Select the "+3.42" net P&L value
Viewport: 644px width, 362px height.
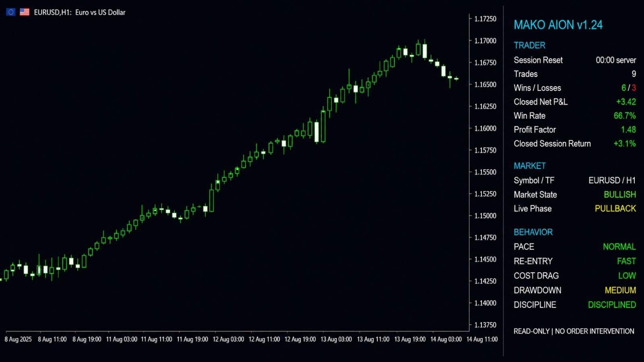tap(626, 102)
